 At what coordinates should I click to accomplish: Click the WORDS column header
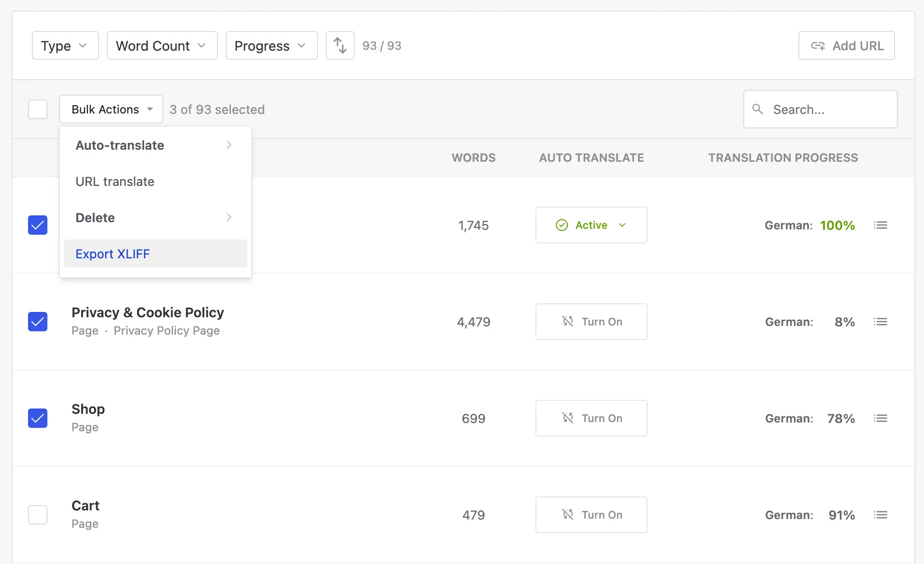(474, 157)
